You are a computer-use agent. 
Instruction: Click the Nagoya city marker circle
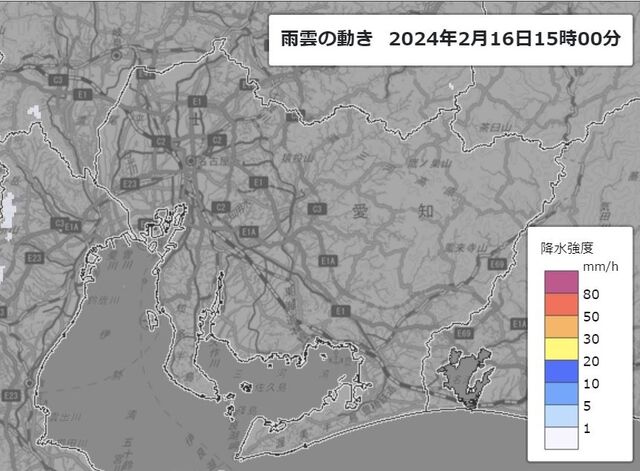[191, 161]
